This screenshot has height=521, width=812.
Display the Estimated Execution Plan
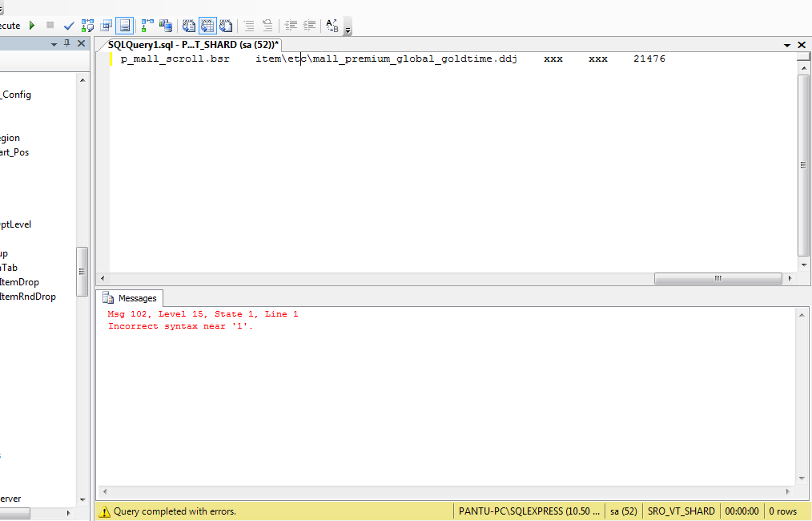(87, 26)
